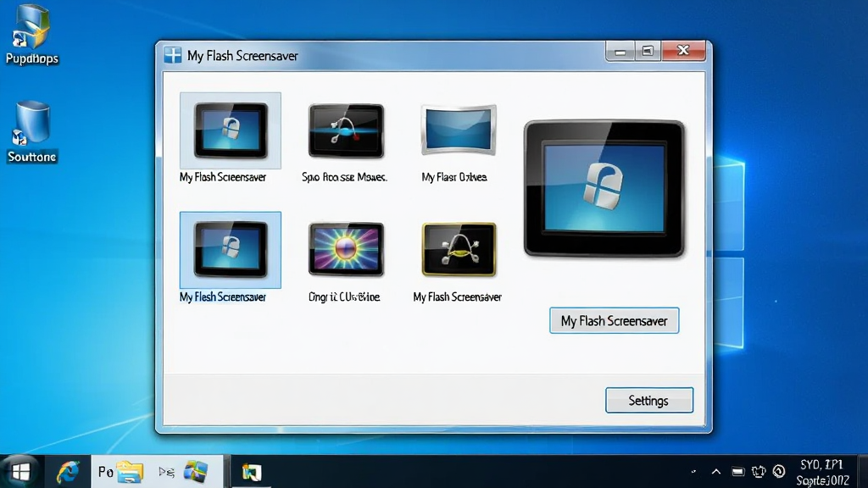Open the running app icon on taskbar
The image size is (868, 488).
[x=251, y=472]
